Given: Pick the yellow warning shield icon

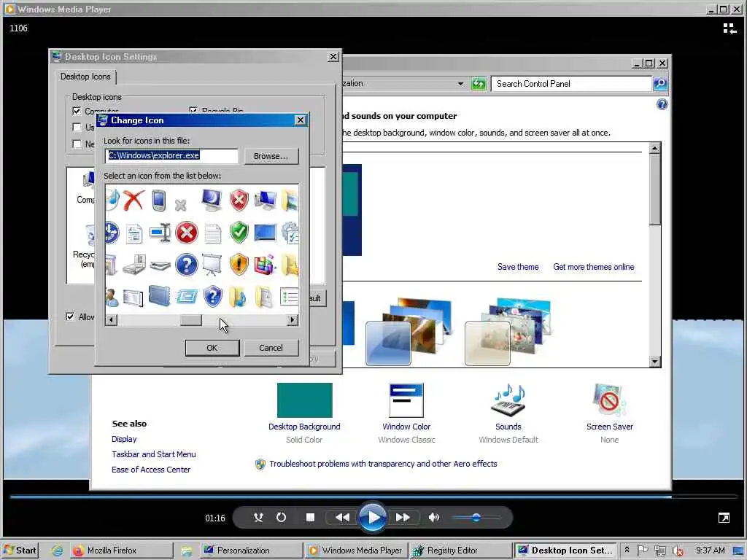Looking at the screenshot, I should pos(239,264).
